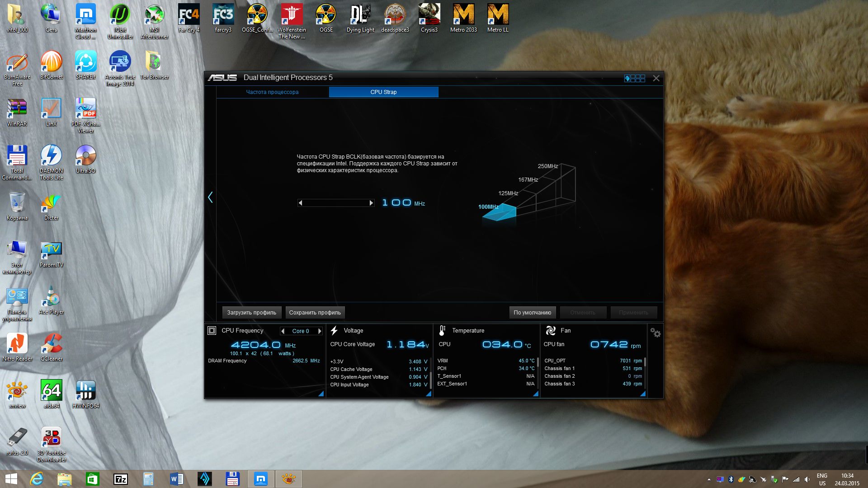This screenshot has height=488, width=868.
Task: Click the Temperature thermometer icon
Action: [442, 330]
